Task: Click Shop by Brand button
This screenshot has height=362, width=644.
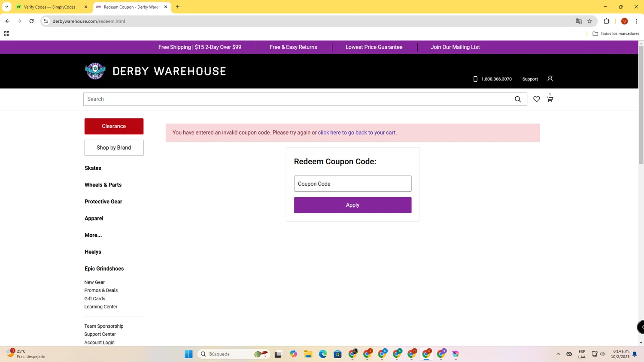Action: pyautogui.click(x=114, y=148)
